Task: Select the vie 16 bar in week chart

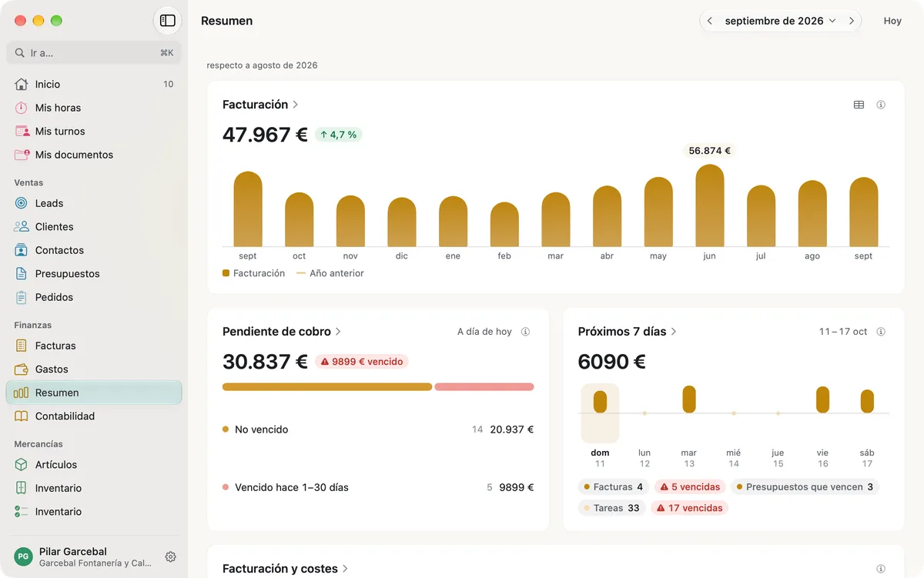Action: click(822, 399)
